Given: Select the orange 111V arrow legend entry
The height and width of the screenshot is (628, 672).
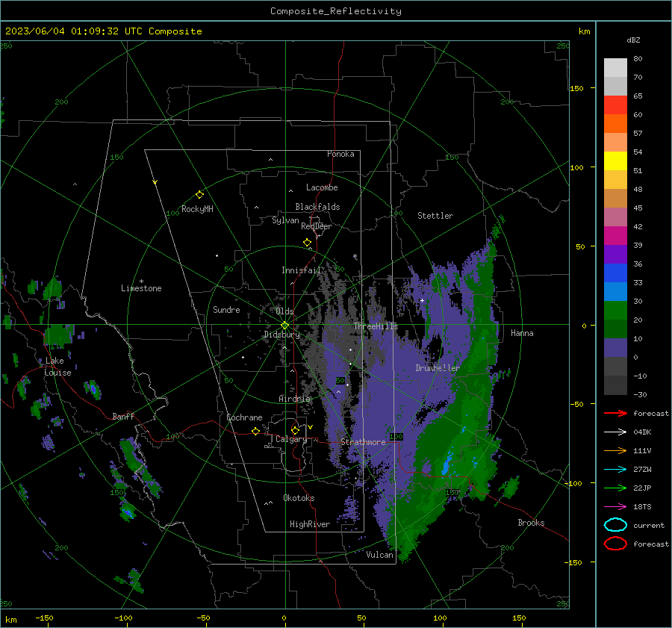Looking at the screenshot, I should click(615, 450).
